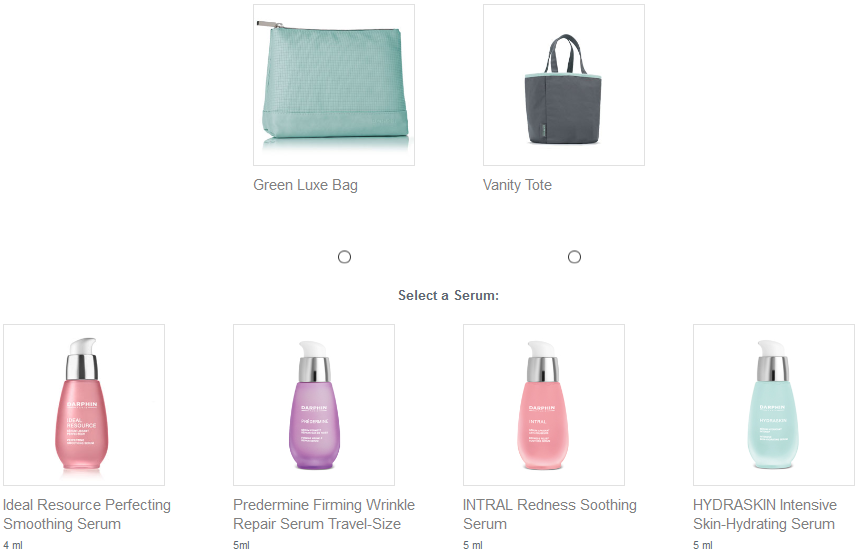Select the Green Luxe Bag radio button
The height and width of the screenshot is (556, 866).
coord(344,257)
